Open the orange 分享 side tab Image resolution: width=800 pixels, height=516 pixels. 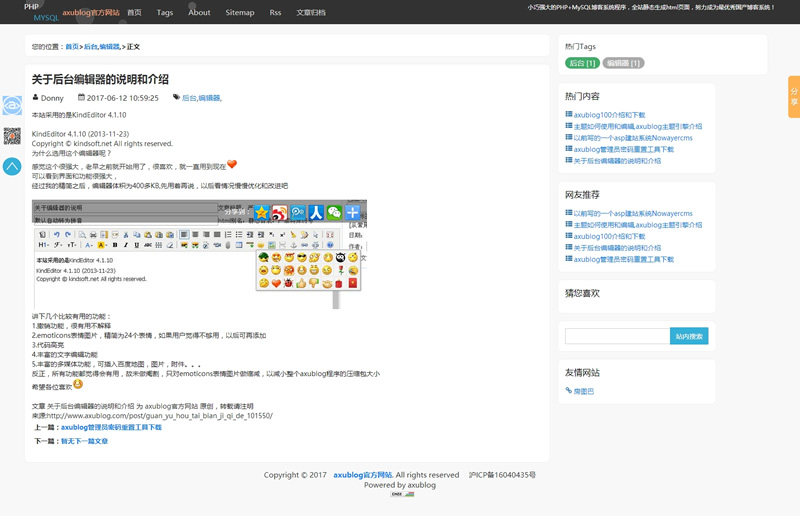pos(794,97)
